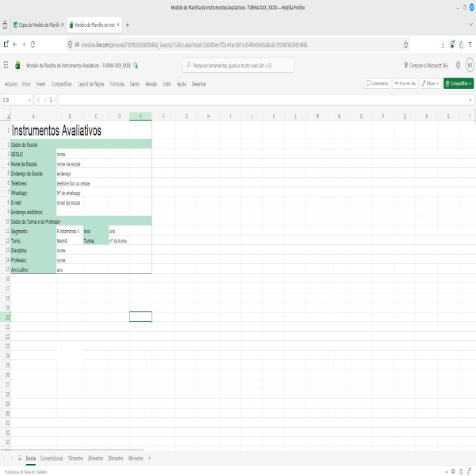
Task: Switch to the 4Bimestre sheet tab
Action: (x=136, y=458)
